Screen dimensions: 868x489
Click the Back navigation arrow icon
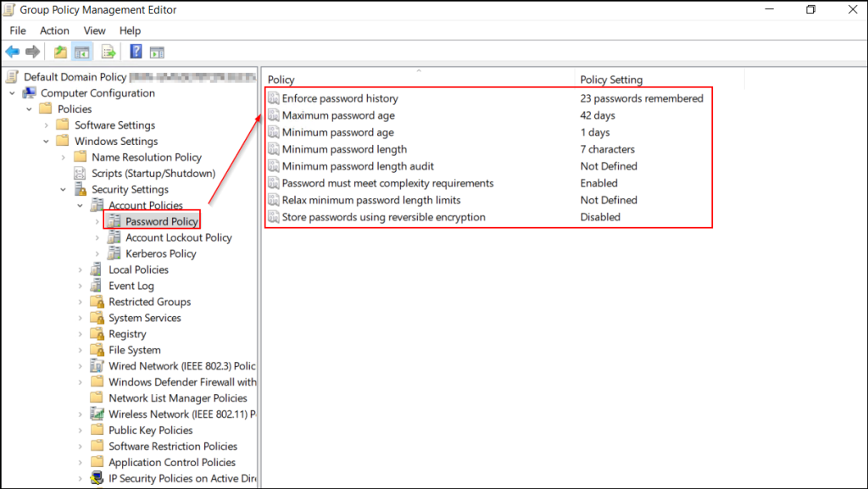(12, 51)
